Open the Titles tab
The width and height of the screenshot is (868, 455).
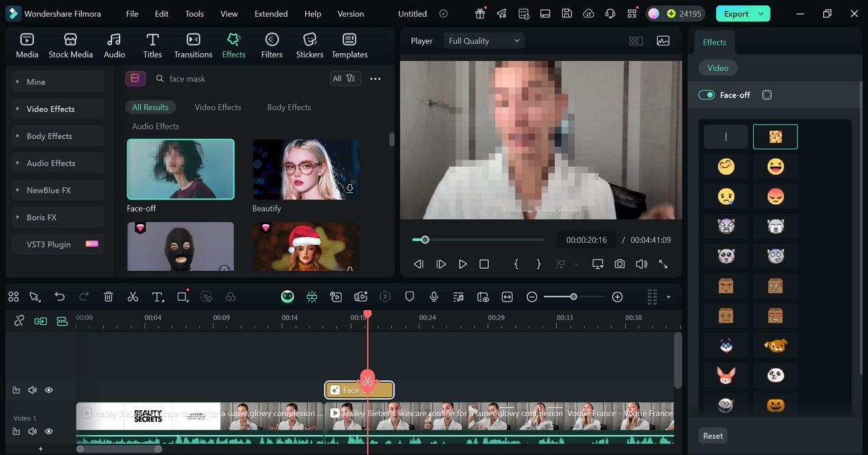click(152, 45)
